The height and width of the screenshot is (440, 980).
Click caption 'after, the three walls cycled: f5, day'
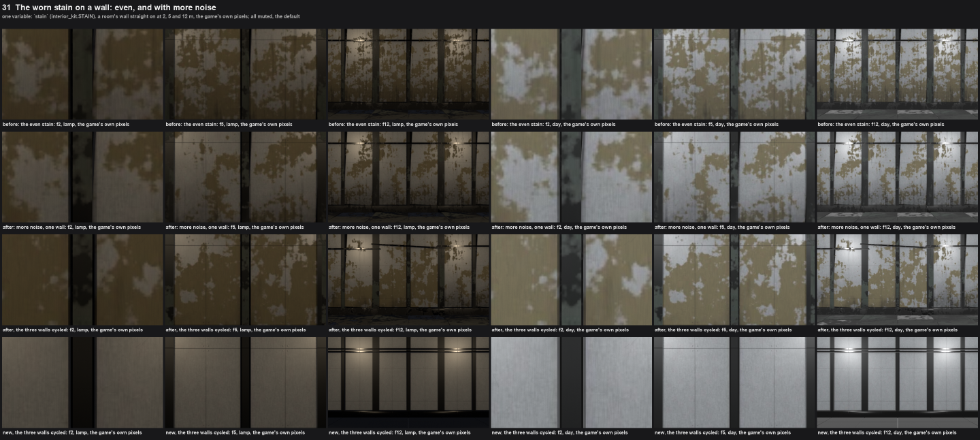(x=723, y=330)
